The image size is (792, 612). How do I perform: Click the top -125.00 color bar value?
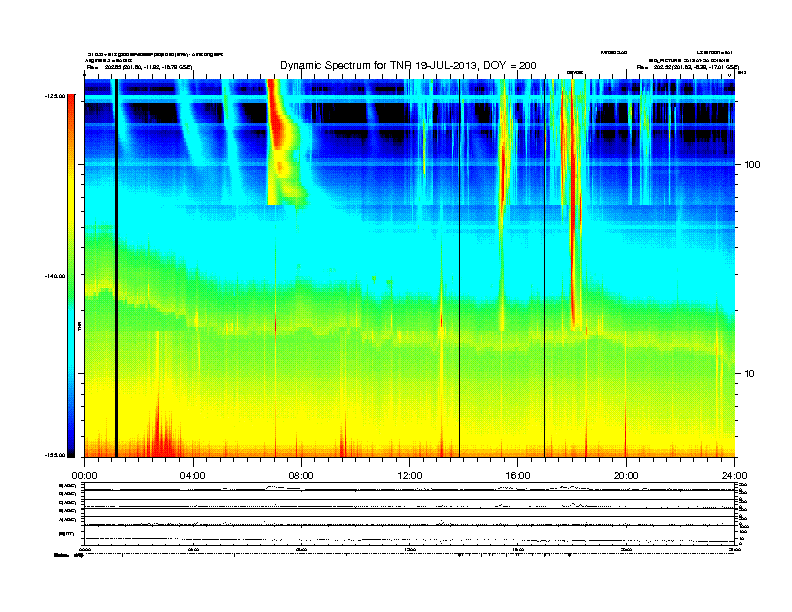tap(55, 95)
